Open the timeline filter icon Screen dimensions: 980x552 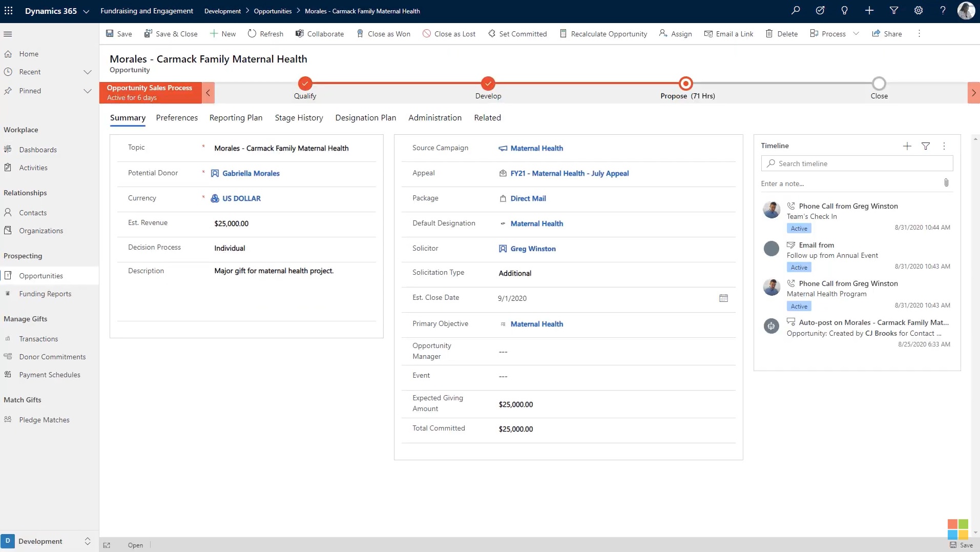[x=925, y=146]
